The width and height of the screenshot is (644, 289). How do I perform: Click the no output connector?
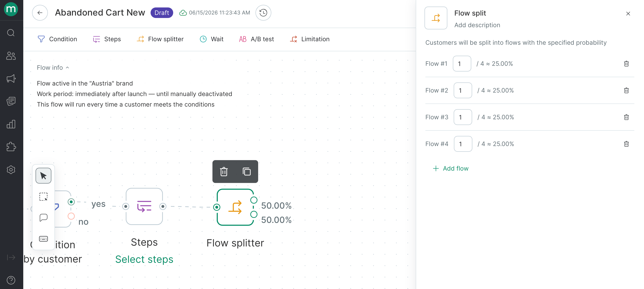point(71,216)
